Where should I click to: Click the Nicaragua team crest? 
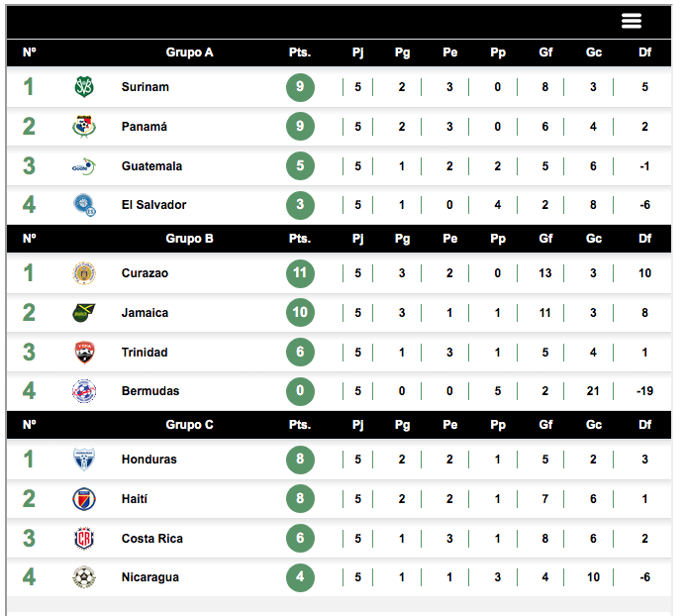(84, 577)
